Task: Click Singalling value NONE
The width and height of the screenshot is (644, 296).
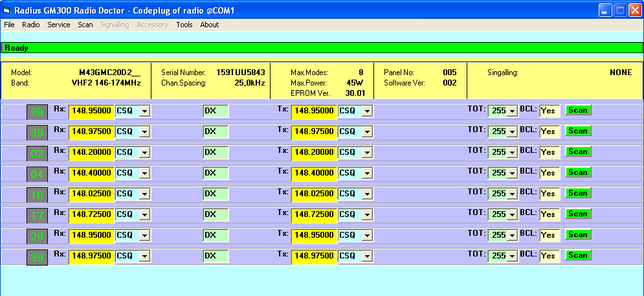Action: point(621,73)
